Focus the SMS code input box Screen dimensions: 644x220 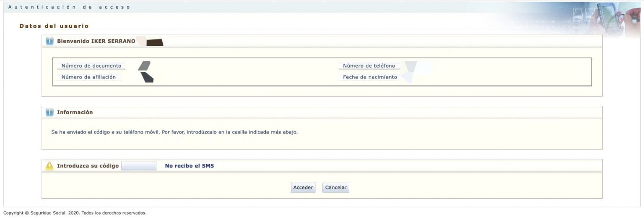[x=139, y=166]
